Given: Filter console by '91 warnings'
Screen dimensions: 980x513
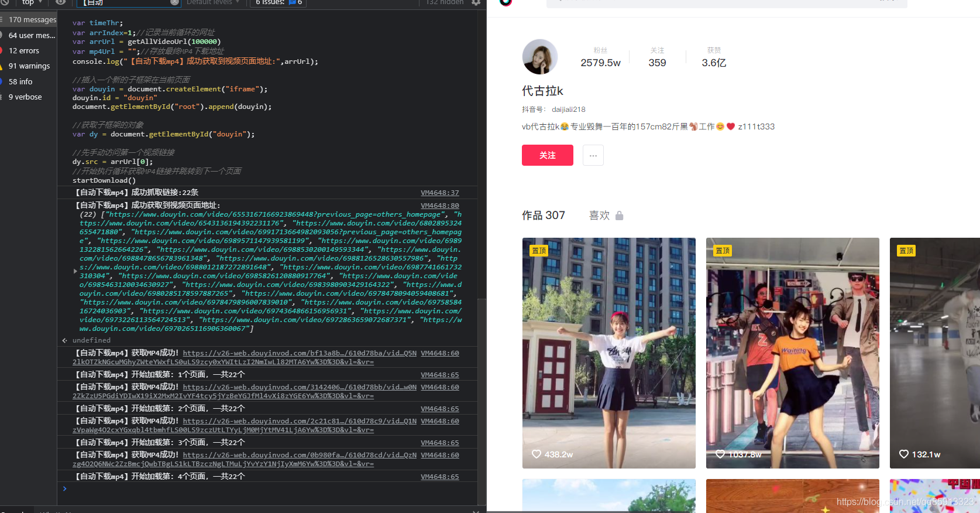Looking at the screenshot, I should pyautogui.click(x=29, y=66).
